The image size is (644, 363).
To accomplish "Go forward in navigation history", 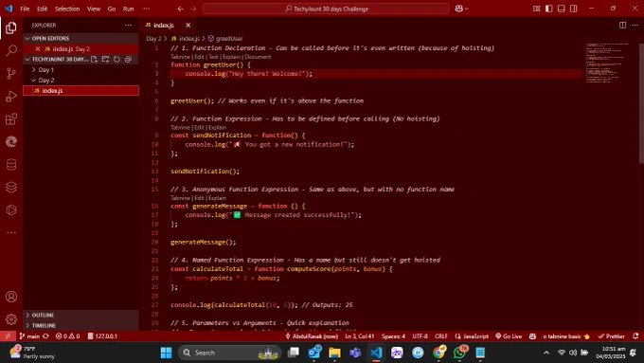I will [193, 9].
